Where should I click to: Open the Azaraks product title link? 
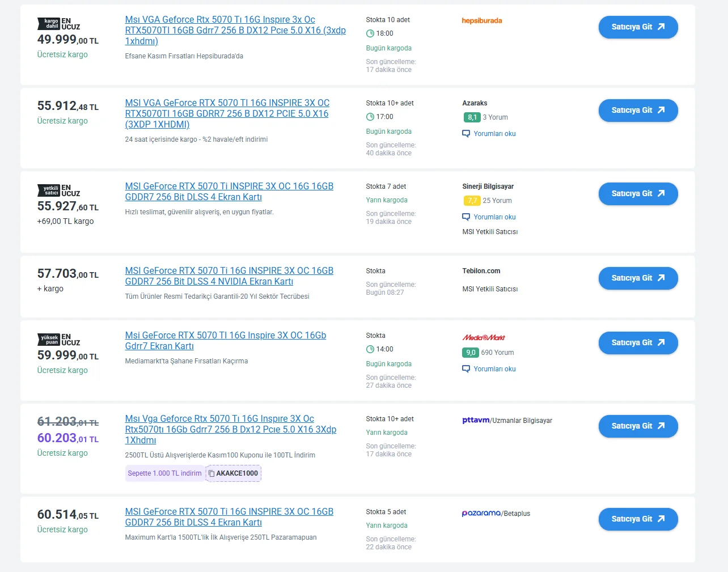(227, 114)
